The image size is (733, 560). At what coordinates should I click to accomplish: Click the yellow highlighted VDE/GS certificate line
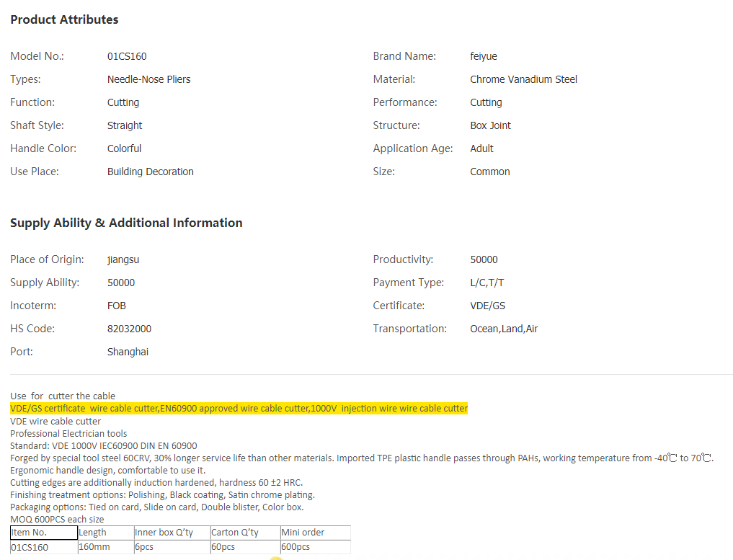coord(239,409)
